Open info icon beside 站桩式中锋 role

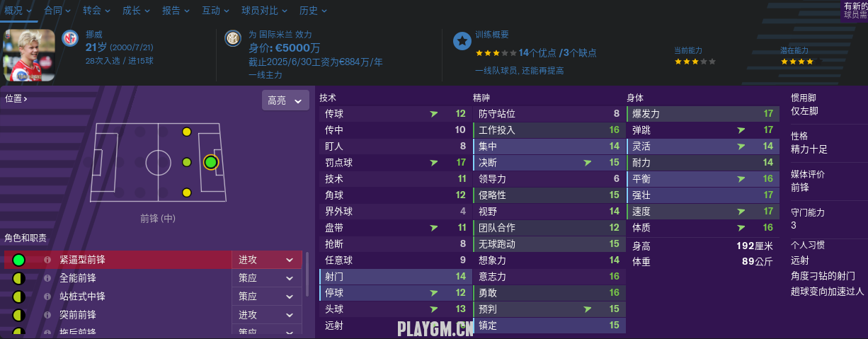point(48,297)
